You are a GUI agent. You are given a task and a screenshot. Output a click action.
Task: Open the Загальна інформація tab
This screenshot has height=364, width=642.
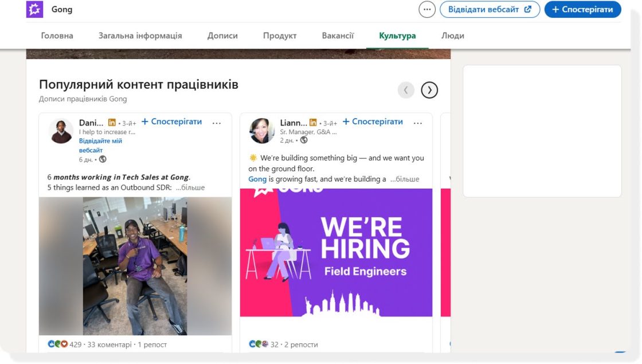[x=140, y=36]
